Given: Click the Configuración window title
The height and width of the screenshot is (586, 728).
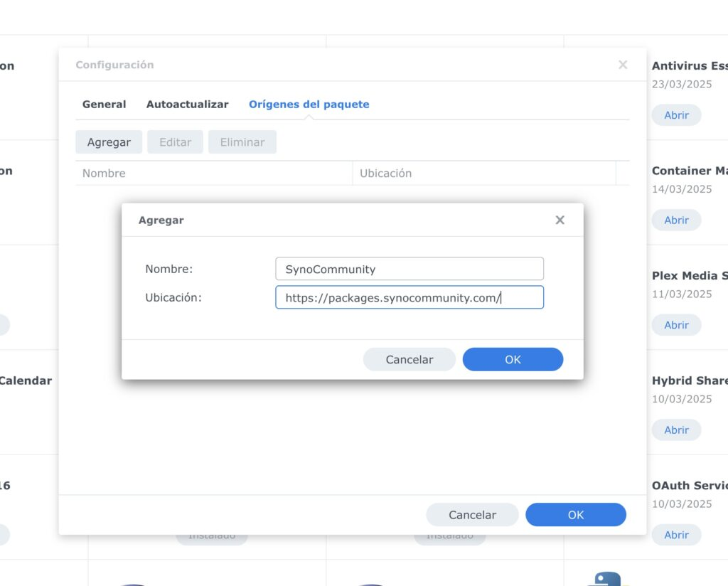Looking at the screenshot, I should (114, 65).
